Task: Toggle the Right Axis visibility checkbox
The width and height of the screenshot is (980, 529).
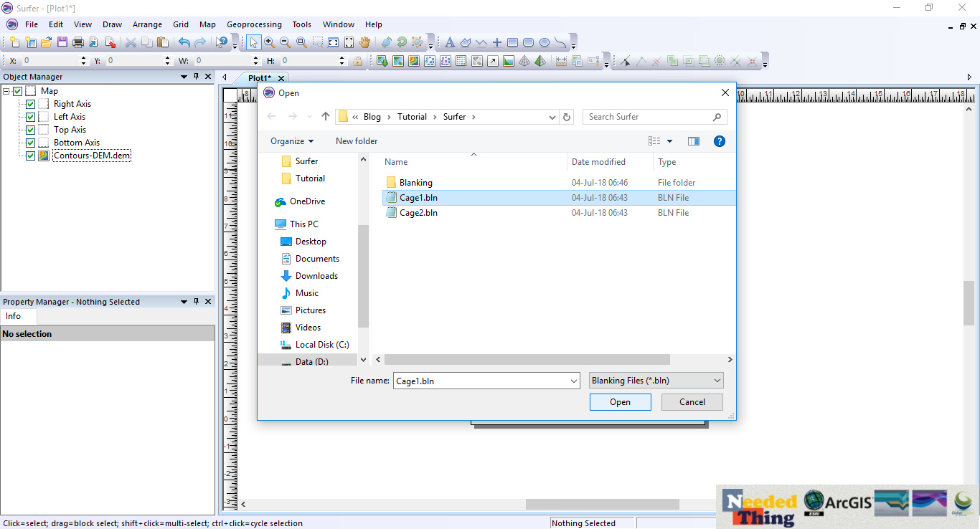Action: click(x=30, y=104)
